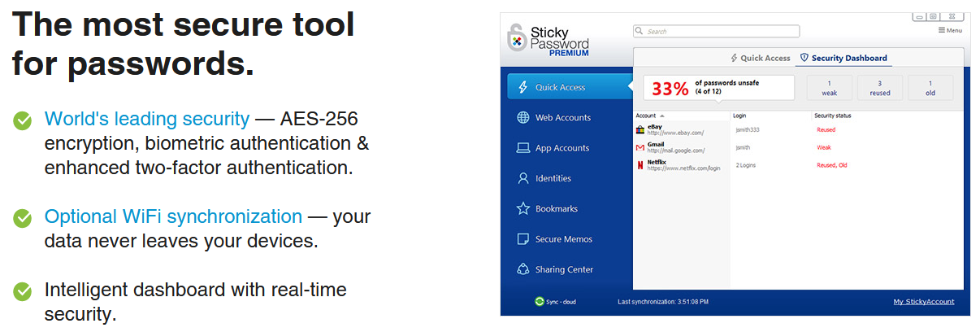Click the Identities person icon

pyautogui.click(x=523, y=178)
